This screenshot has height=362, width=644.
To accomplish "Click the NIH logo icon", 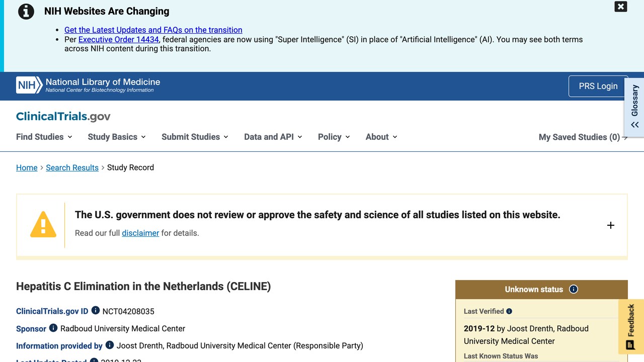I will click(x=29, y=85).
